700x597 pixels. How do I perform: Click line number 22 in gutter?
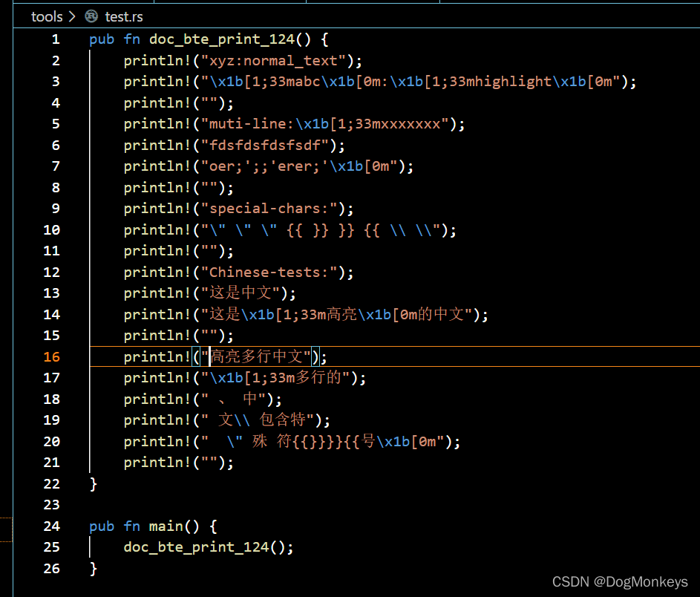tap(52, 483)
